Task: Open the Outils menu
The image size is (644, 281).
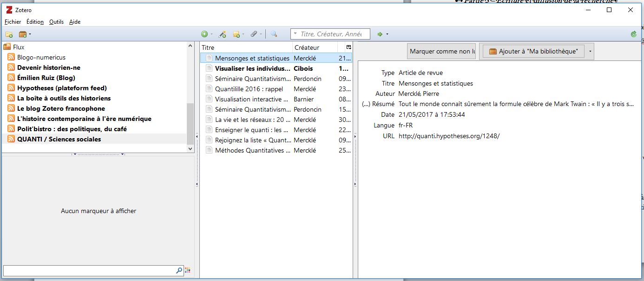Action: 56,22
